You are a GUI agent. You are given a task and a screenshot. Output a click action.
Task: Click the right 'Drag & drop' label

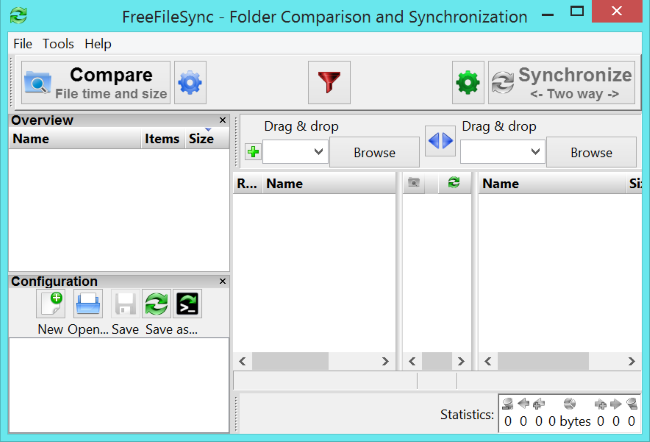499,126
